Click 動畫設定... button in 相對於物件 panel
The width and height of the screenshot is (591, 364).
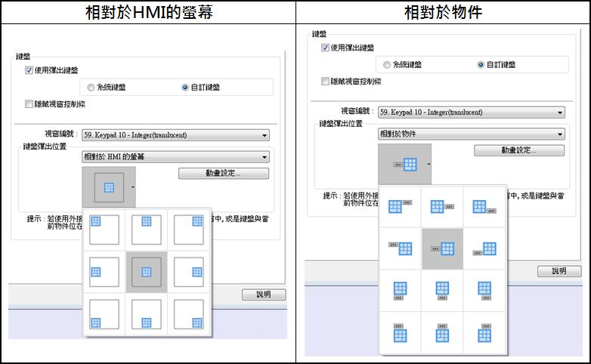519,150
